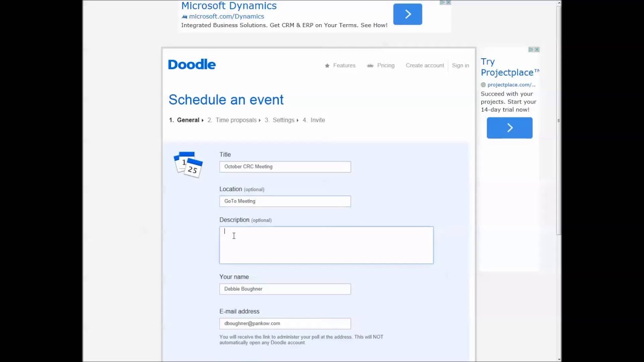Screen dimensions: 644x362
Task: Open the Features page
Action: 344,65
